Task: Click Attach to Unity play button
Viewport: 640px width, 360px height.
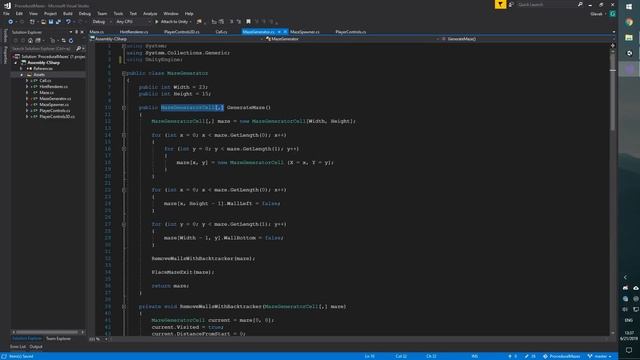Action: pyautogui.click(x=156, y=22)
